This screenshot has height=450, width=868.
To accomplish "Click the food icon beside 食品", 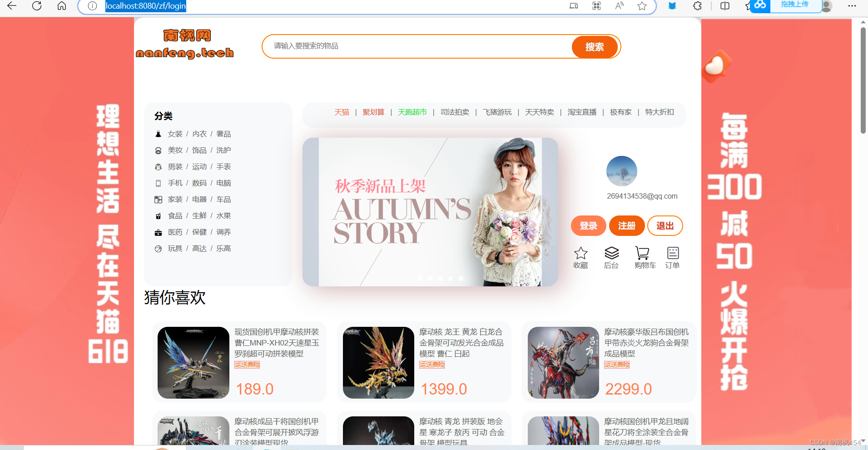I will (x=158, y=216).
